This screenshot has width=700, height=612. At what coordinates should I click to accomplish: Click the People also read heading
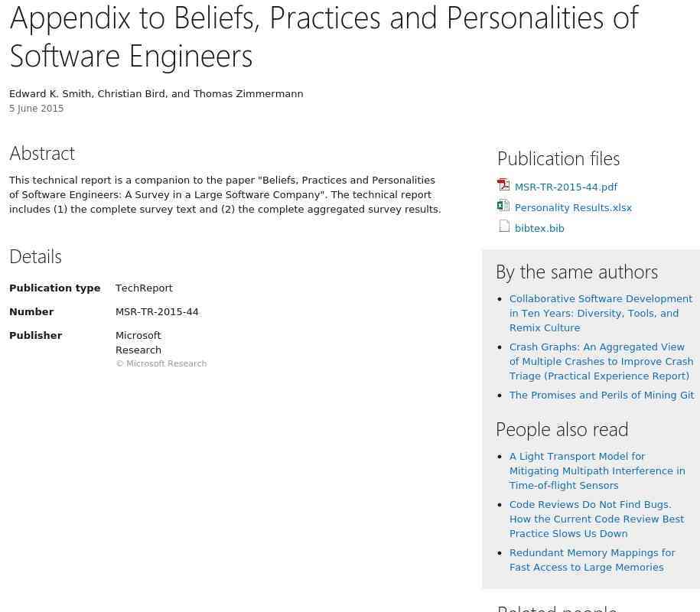point(562,429)
